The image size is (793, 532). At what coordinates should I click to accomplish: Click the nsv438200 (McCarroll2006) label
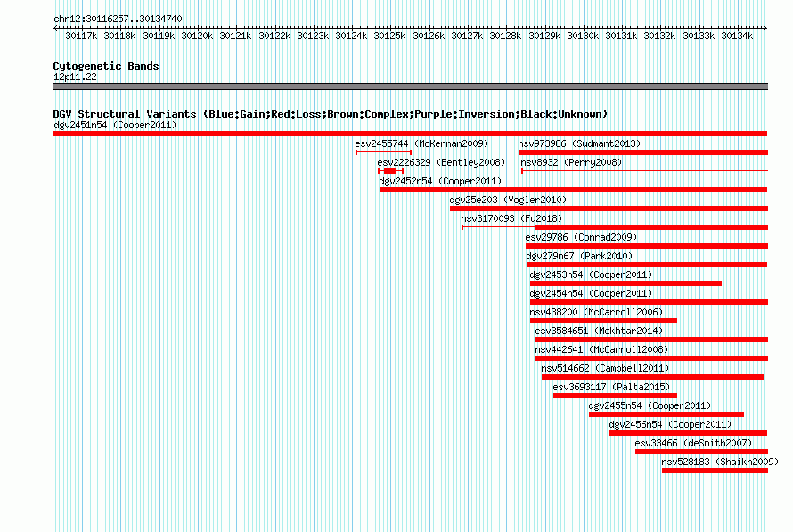(596, 312)
